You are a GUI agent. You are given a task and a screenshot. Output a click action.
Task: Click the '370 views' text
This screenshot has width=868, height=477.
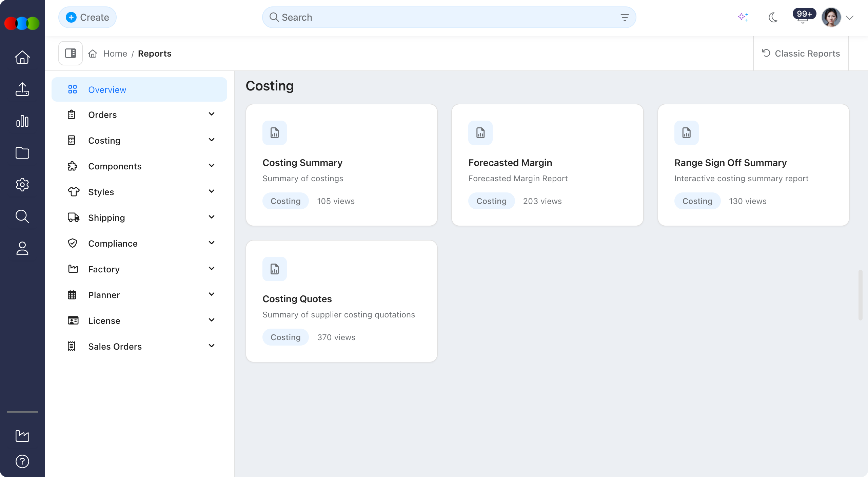coord(336,337)
